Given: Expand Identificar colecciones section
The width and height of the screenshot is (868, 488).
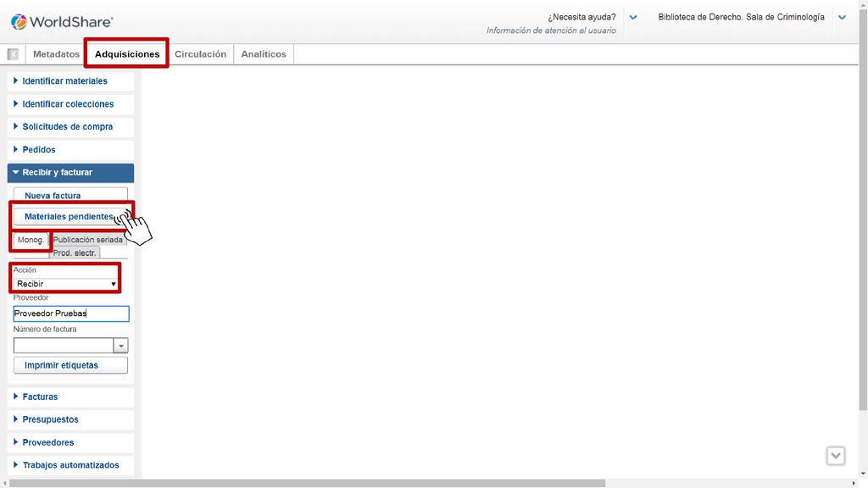Looking at the screenshot, I should click(x=71, y=104).
